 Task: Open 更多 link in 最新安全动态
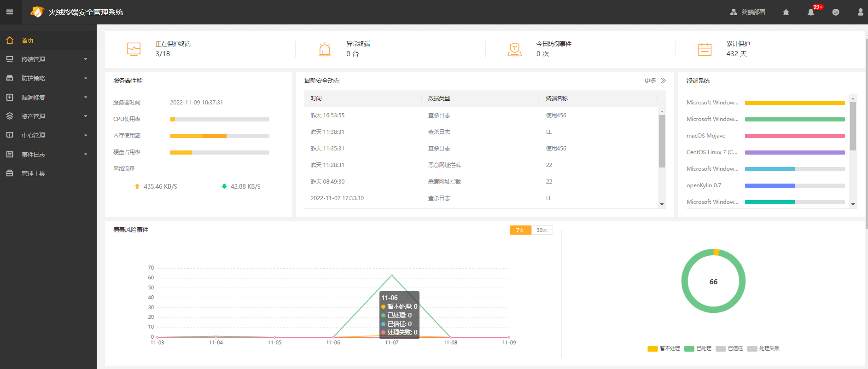tap(650, 81)
